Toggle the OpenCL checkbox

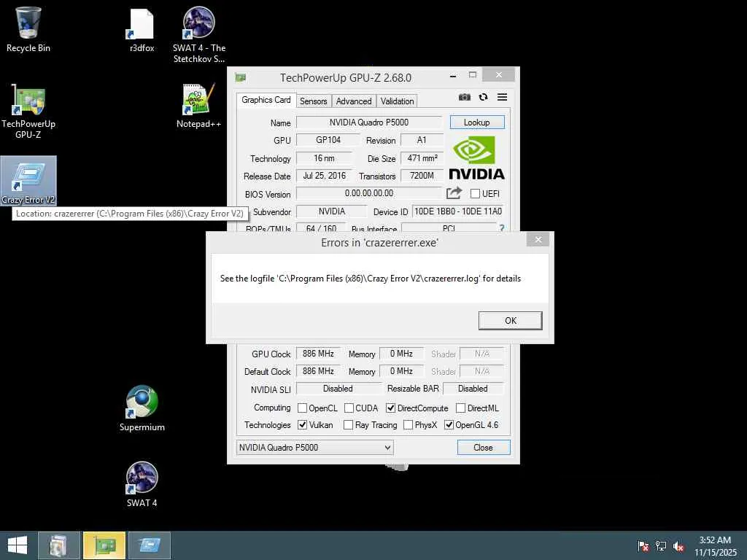302,408
